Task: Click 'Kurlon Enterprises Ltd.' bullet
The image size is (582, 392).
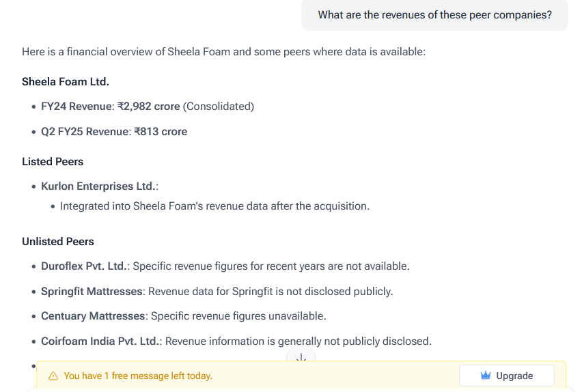Action: [x=100, y=186]
